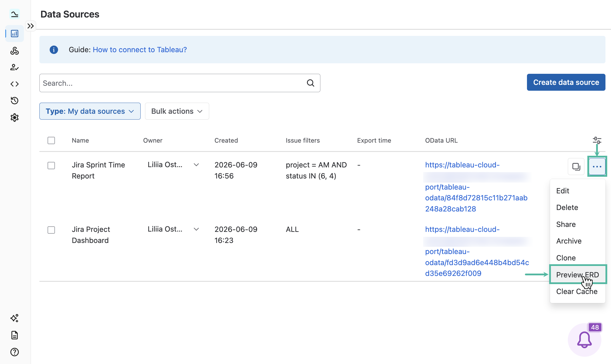Toggle the select-all checkbox in table header

click(x=51, y=140)
